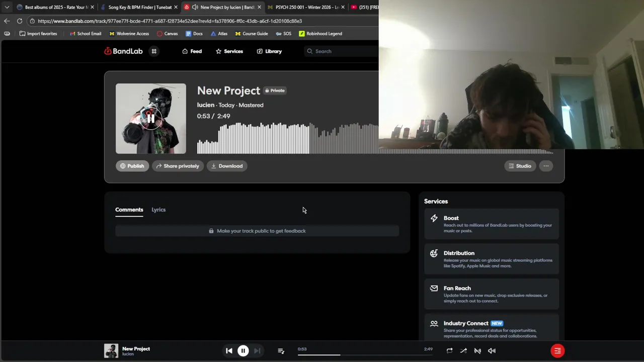Open the Industry Connect service

pyautogui.click(x=492, y=329)
